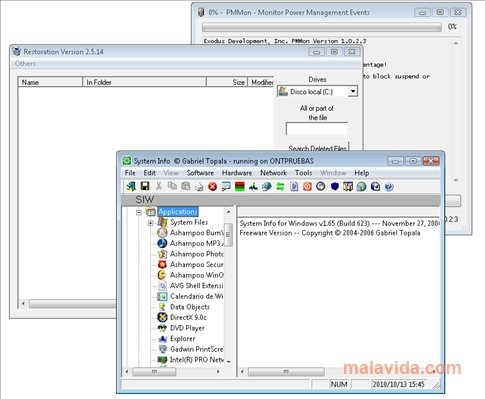Viewport: 485px width, 399px height.
Task: Click the All or part of the file field
Action: coord(317,129)
